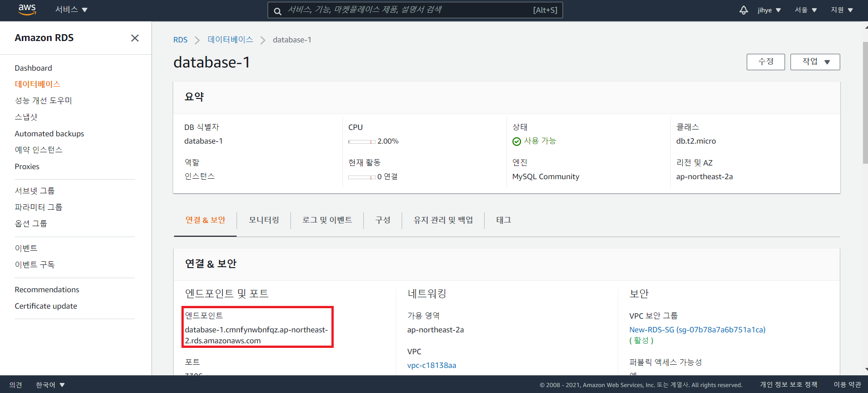Open 데이터베이스 in the sidebar
Image resolution: width=868 pixels, height=393 pixels.
point(37,84)
